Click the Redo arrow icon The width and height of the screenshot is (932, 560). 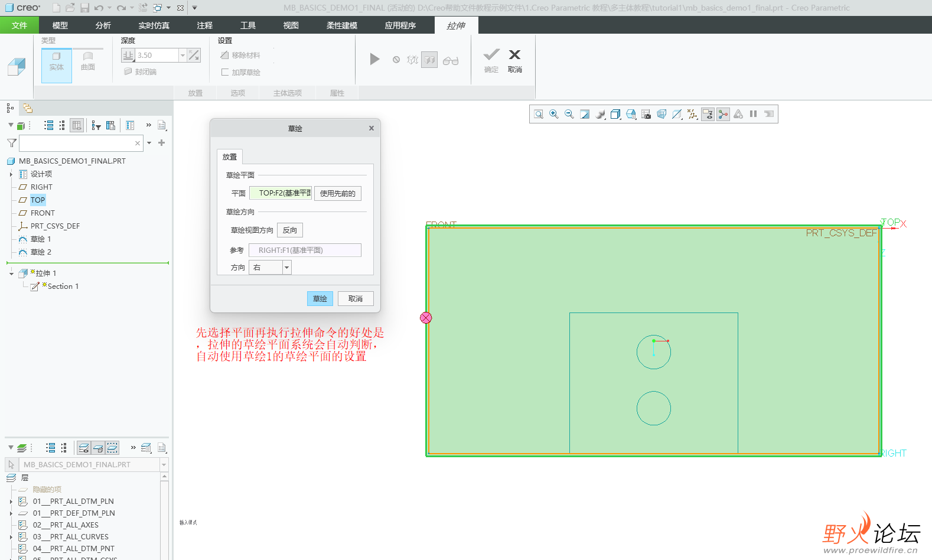[x=121, y=8]
